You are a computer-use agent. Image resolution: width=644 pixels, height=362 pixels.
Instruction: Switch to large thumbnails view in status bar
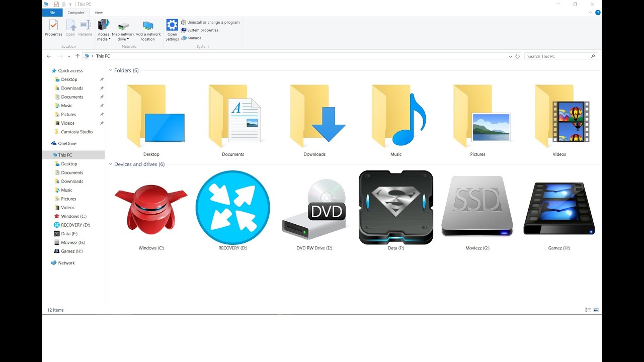pyautogui.click(x=596, y=310)
